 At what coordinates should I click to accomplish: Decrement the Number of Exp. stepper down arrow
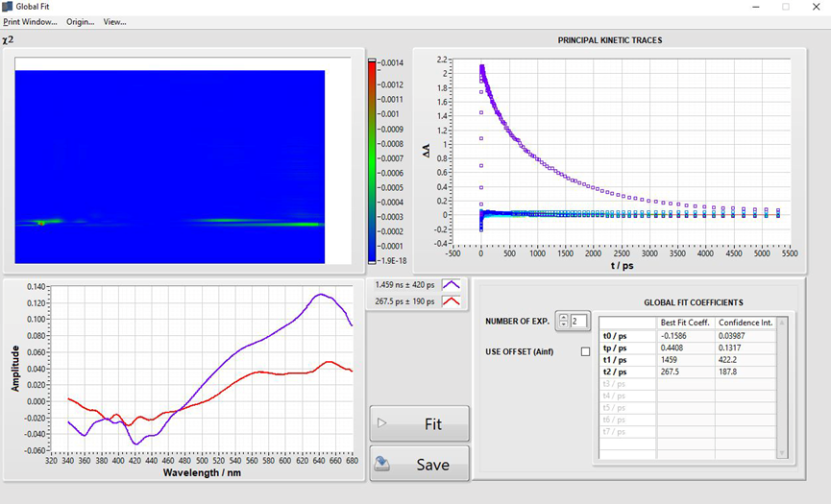click(x=563, y=324)
